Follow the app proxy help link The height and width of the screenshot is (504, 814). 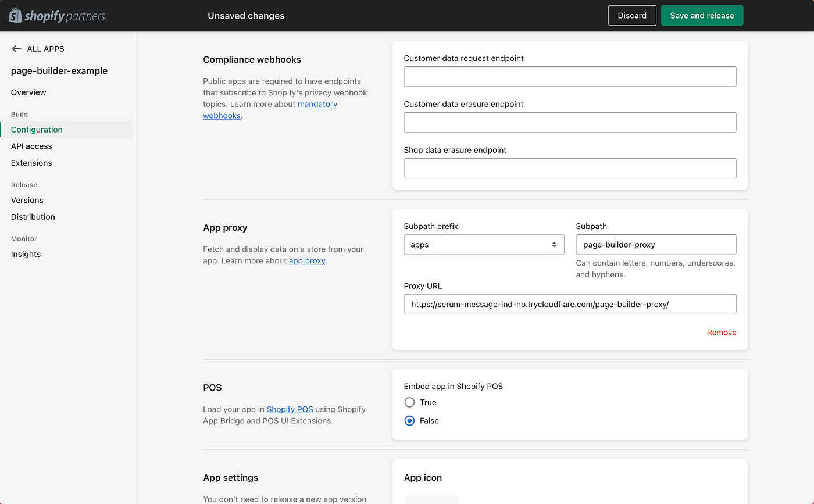pos(307,261)
